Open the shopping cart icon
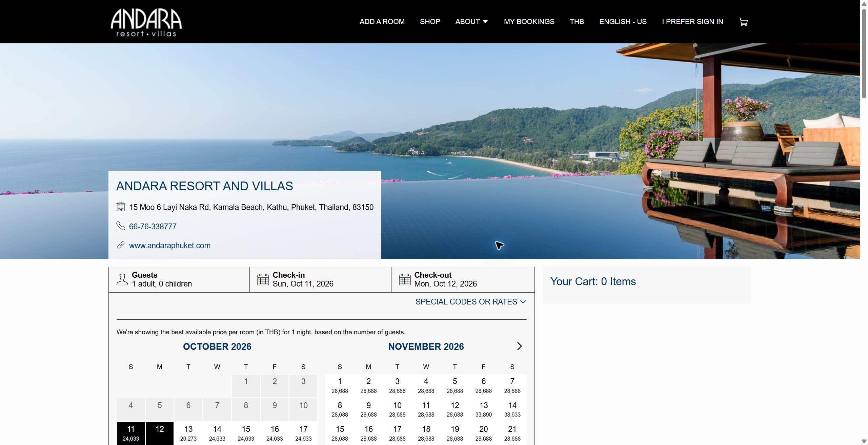This screenshot has width=868, height=445. tap(743, 22)
